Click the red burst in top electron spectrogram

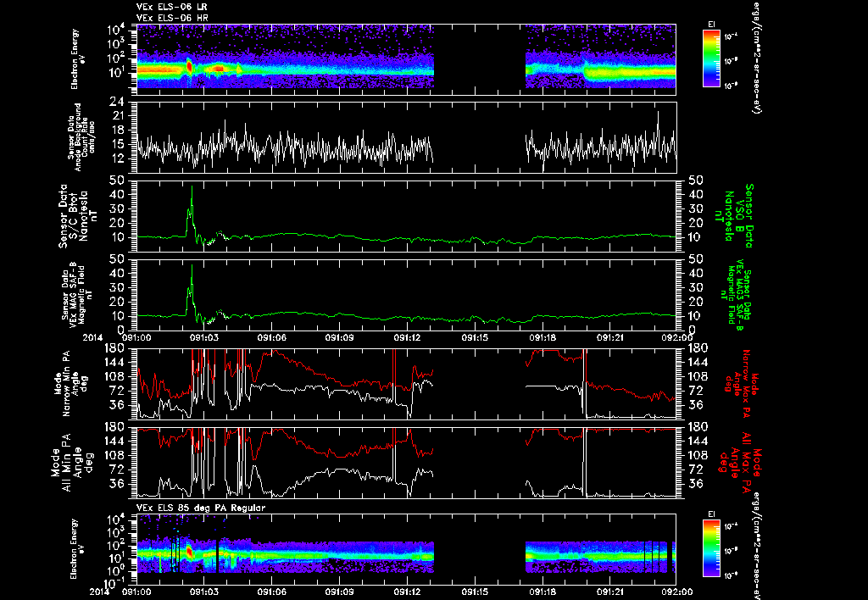click(189, 67)
